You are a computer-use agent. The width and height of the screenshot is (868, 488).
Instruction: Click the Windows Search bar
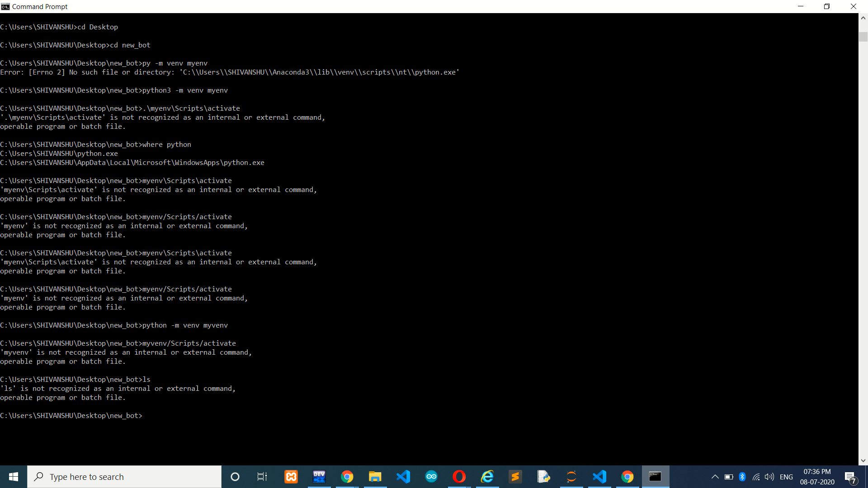pos(123,477)
